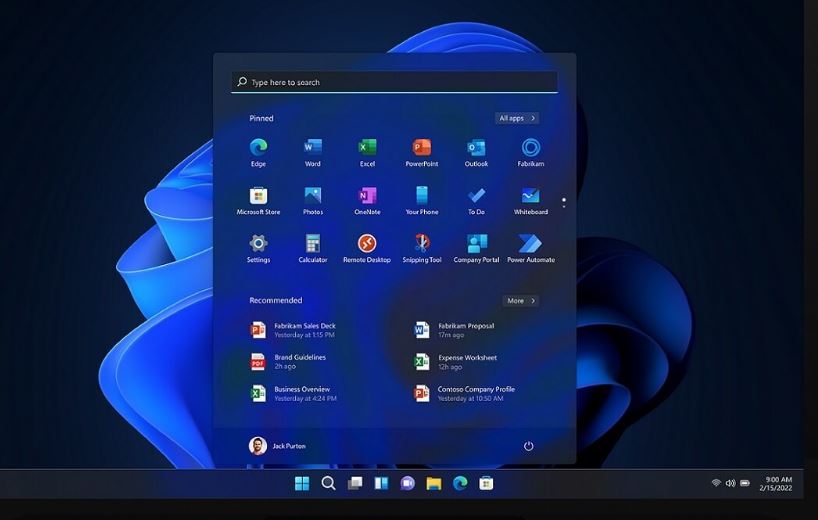Open Excel in the pinned grid
Screen dimensions: 818x520
point(367,152)
